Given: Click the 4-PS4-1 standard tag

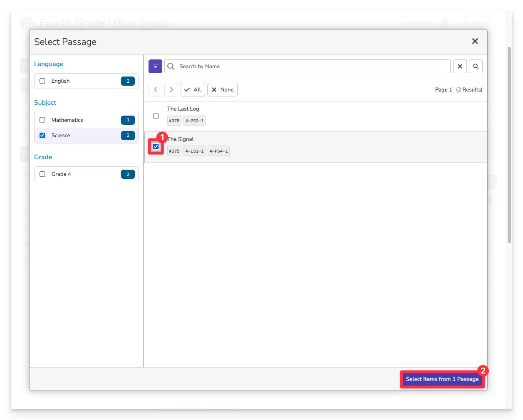Looking at the screenshot, I should 218,151.
